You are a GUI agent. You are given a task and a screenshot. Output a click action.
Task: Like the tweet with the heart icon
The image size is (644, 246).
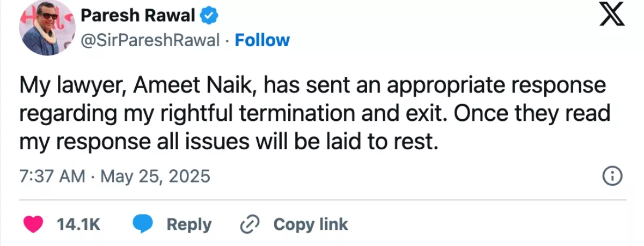pyautogui.click(x=35, y=223)
